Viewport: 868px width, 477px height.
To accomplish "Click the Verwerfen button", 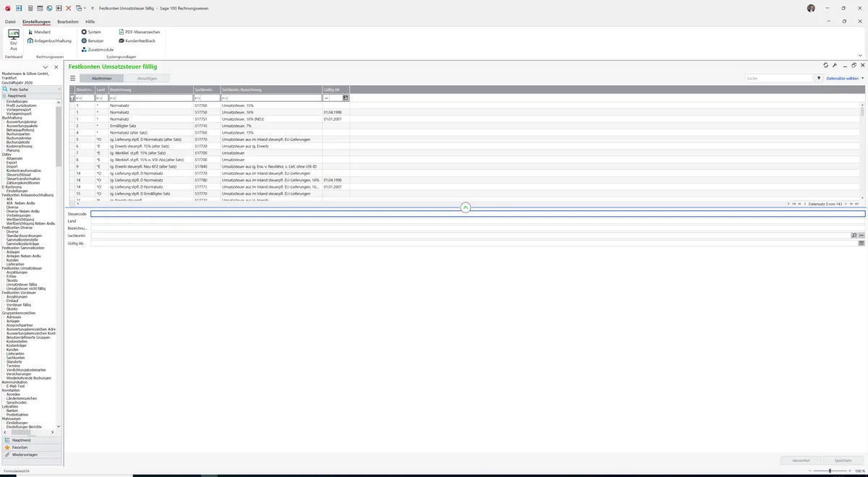I will point(801,460).
